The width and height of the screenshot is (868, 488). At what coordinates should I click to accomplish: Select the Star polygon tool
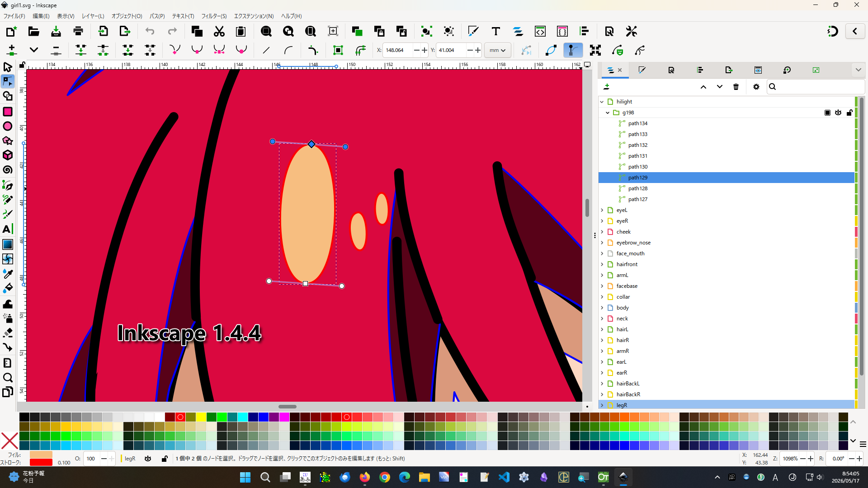(x=8, y=141)
